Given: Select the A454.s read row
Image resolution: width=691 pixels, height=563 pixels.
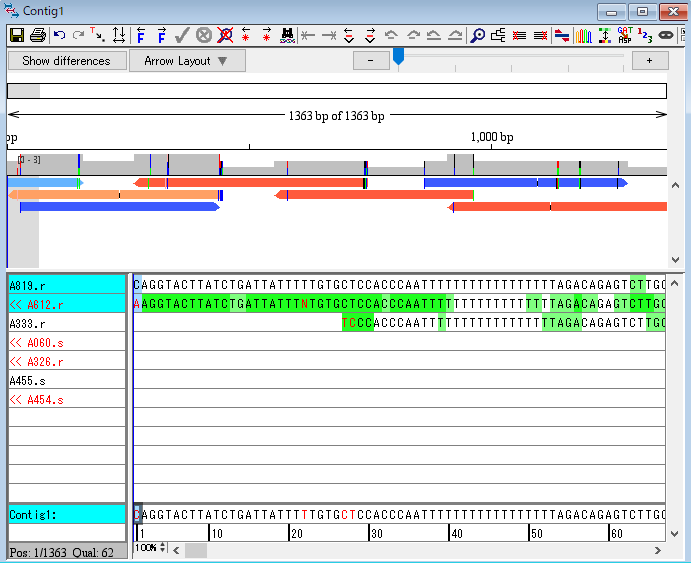Looking at the screenshot, I should tap(67, 399).
